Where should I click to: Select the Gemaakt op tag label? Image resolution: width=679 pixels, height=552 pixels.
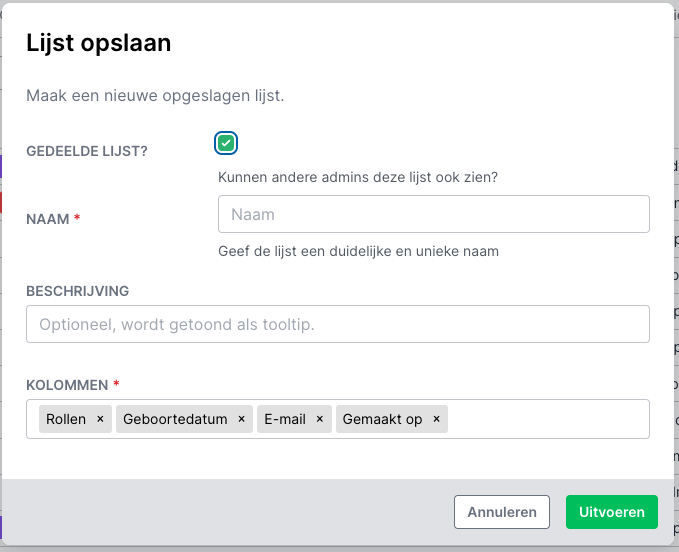382,419
